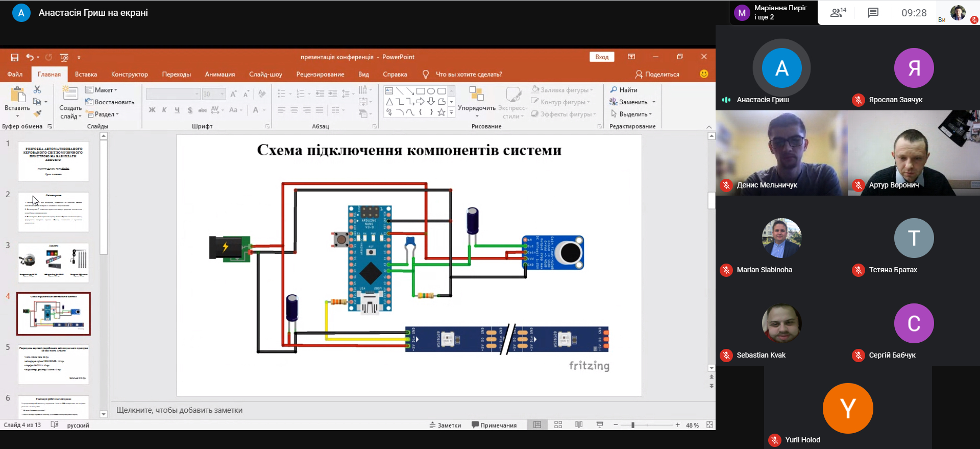
Task: Open the Meet participants list icon
Action: pyautogui.click(x=838, y=13)
